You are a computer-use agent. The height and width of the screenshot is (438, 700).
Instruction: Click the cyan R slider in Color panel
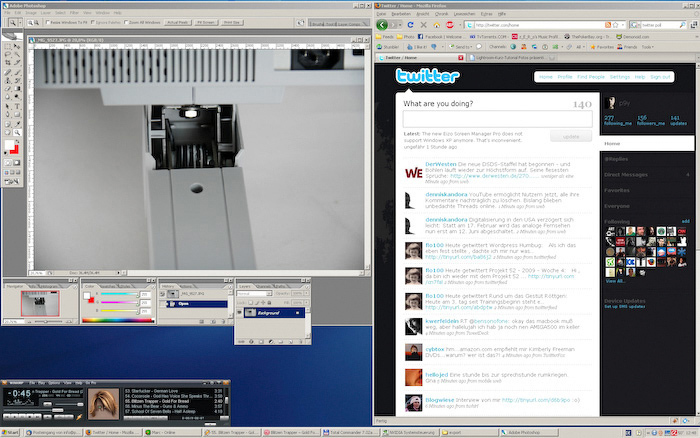(119, 294)
